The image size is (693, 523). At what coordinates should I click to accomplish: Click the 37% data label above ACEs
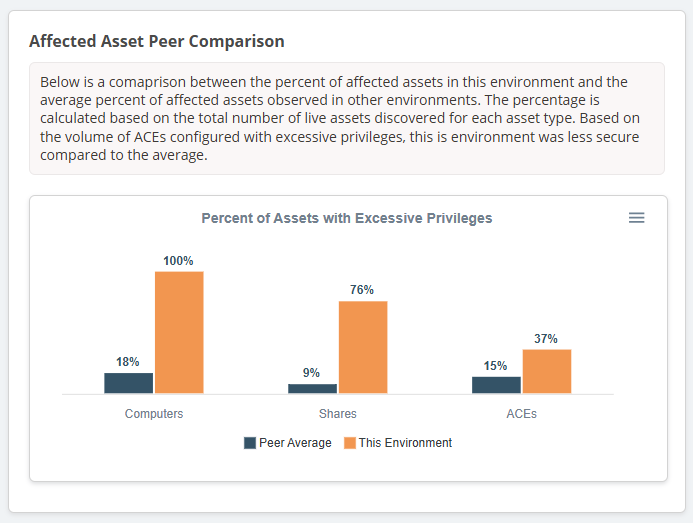point(546,339)
